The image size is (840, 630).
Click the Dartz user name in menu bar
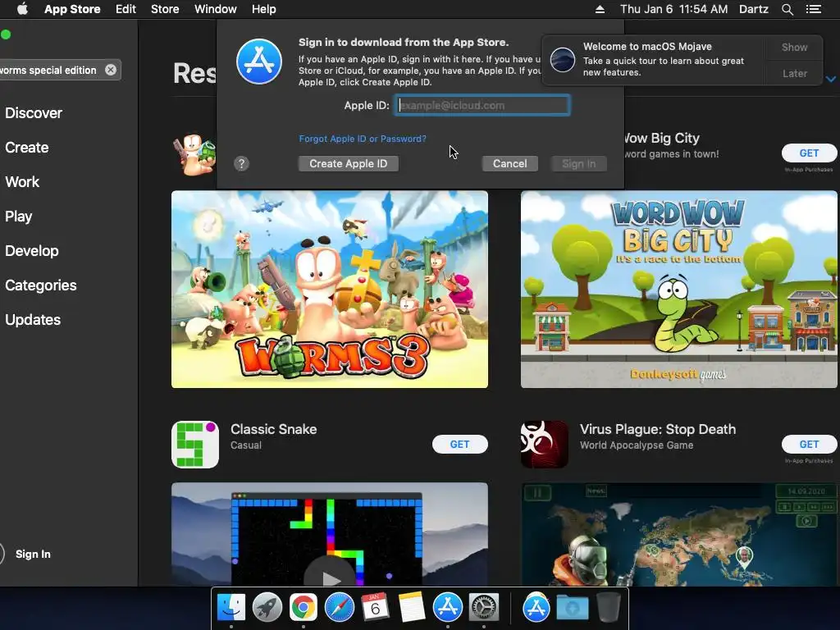coord(754,9)
